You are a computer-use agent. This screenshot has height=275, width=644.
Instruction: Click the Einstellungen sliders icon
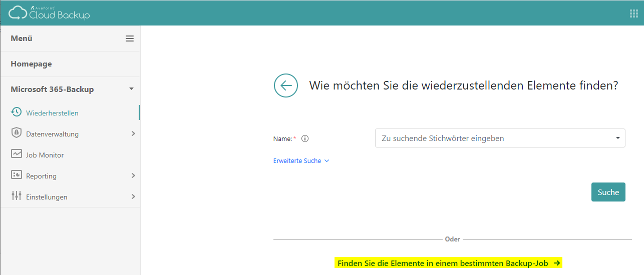pyautogui.click(x=16, y=196)
